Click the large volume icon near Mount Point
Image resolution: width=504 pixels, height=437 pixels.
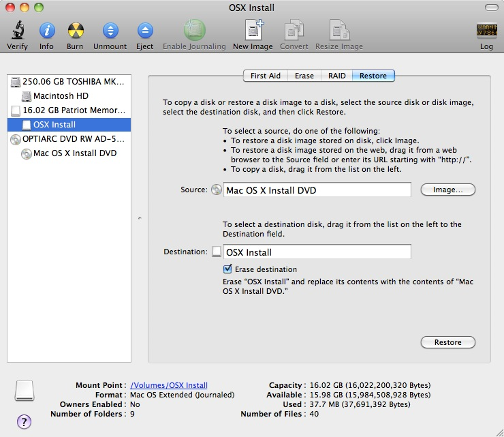tap(25, 391)
